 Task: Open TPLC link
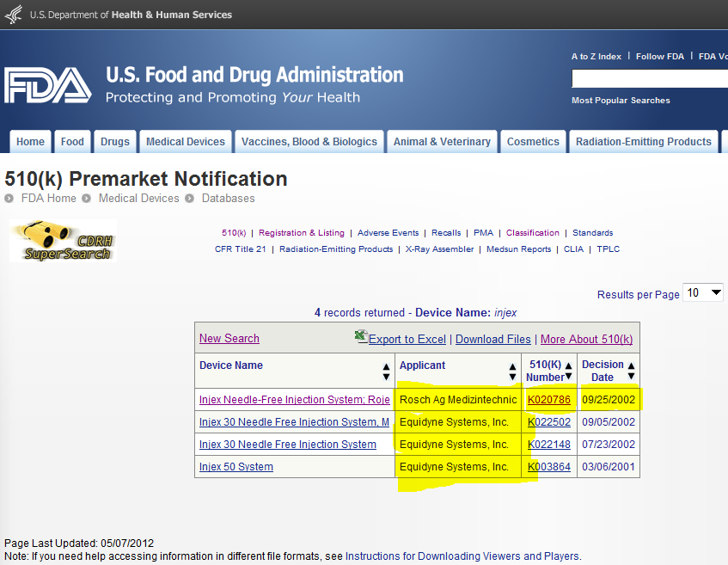pos(609,249)
